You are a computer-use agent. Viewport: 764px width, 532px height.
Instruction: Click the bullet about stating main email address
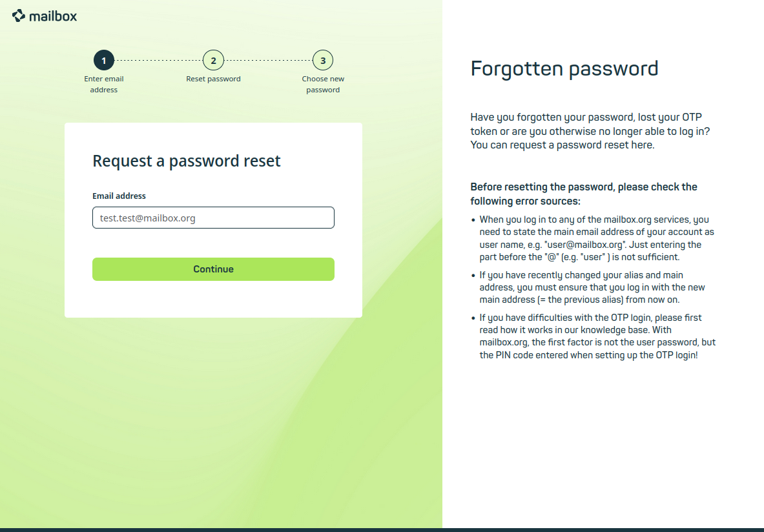point(597,238)
